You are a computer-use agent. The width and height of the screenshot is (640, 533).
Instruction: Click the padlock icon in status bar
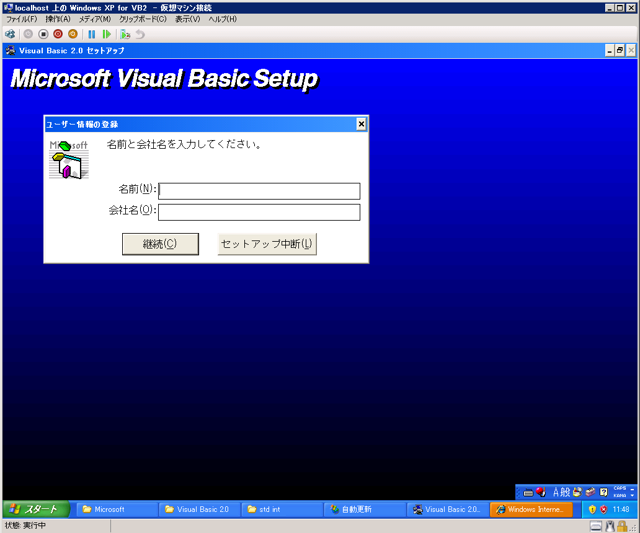tap(622, 526)
